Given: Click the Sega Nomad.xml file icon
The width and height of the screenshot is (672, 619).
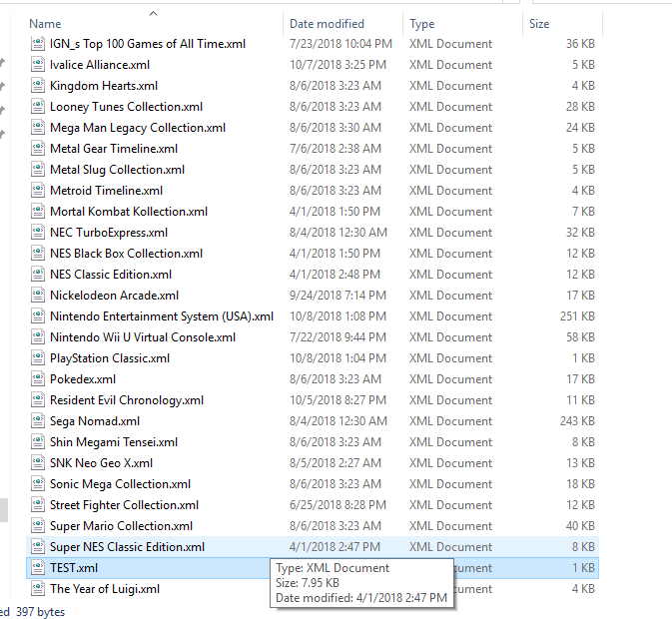Looking at the screenshot, I should [x=38, y=421].
